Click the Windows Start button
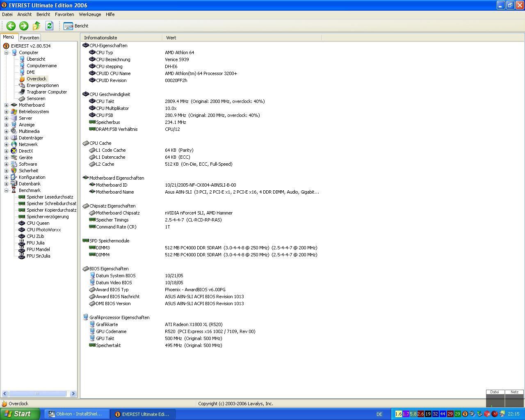The height and width of the screenshot is (420, 525). point(20,414)
